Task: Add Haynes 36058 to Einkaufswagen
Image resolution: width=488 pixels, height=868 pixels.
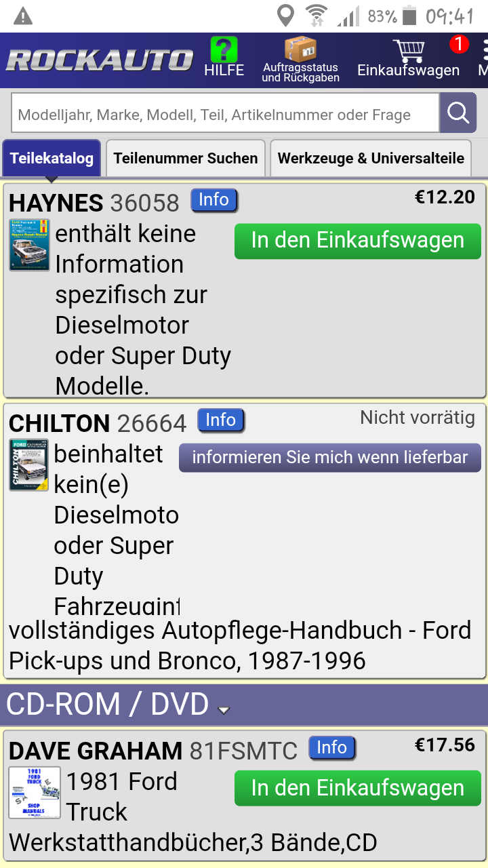Action: coord(358,241)
